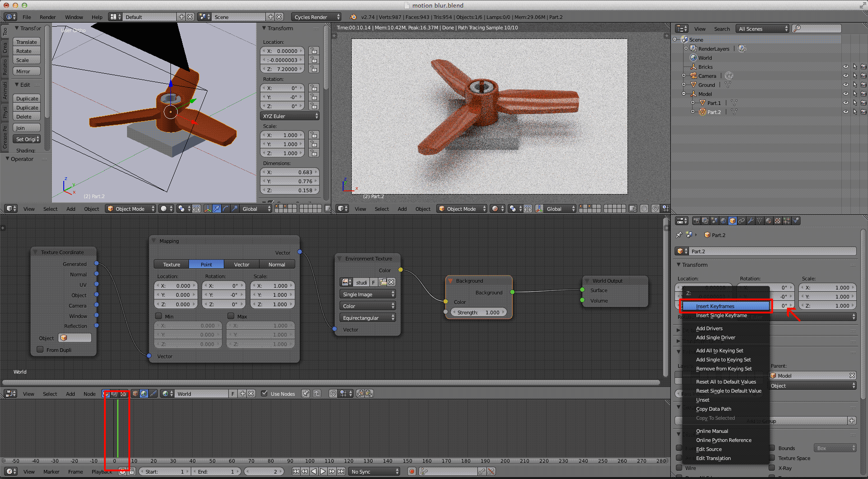Select line style shader type brush icon

coord(153,394)
